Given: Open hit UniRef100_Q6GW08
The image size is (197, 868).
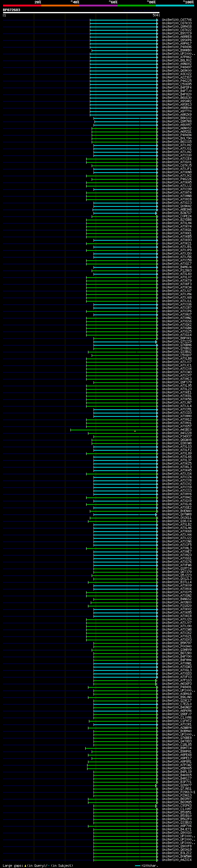Looking at the screenshot, I should coord(176,440).
